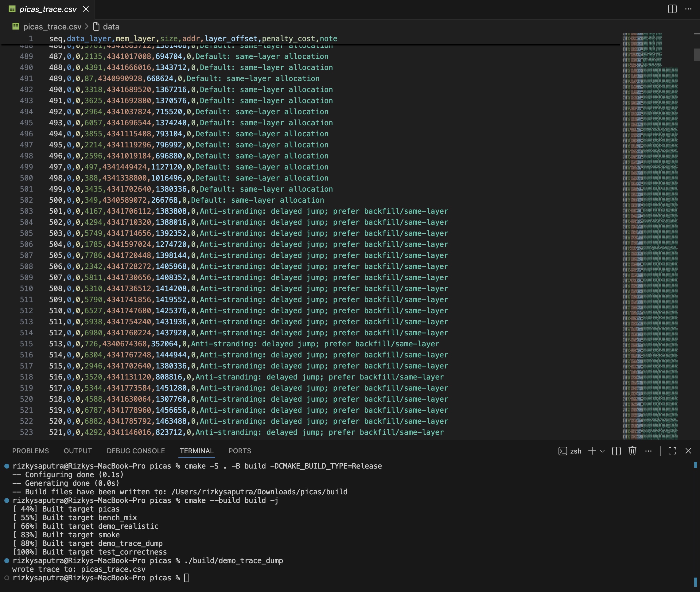Close the picas_trace.csv tab
700x592 pixels.
[x=86, y=9]
